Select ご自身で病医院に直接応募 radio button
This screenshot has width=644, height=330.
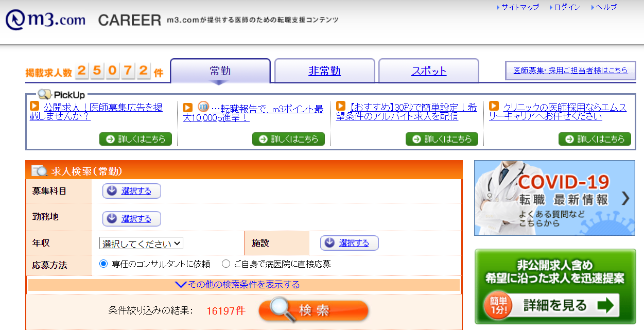click(x=226, y=264)
